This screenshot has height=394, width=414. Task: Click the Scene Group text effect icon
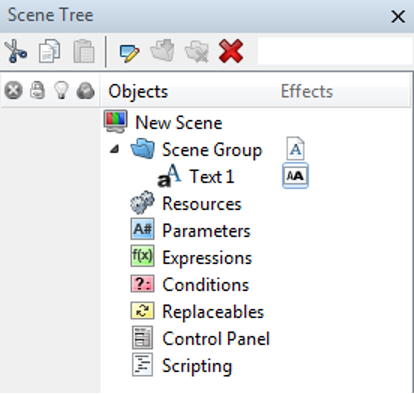coord(295,148)
